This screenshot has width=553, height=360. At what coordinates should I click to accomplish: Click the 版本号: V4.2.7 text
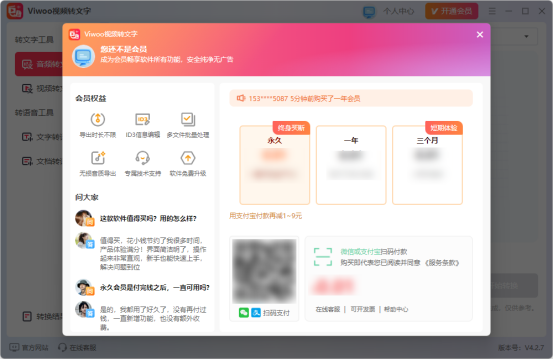click(521, 348)
